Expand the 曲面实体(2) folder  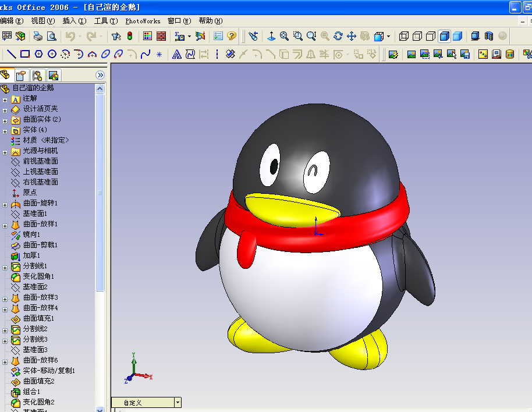pos(5,120)
